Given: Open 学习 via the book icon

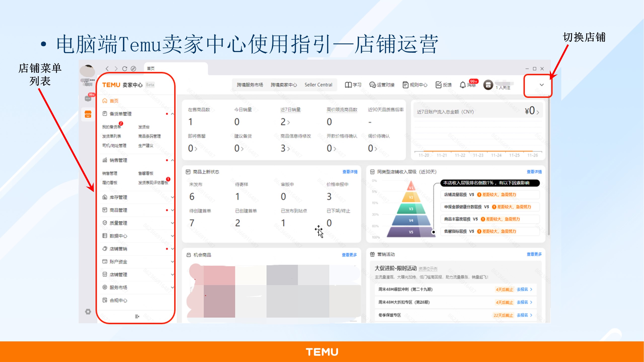Looking at the screenshot, I should point(348,84).
